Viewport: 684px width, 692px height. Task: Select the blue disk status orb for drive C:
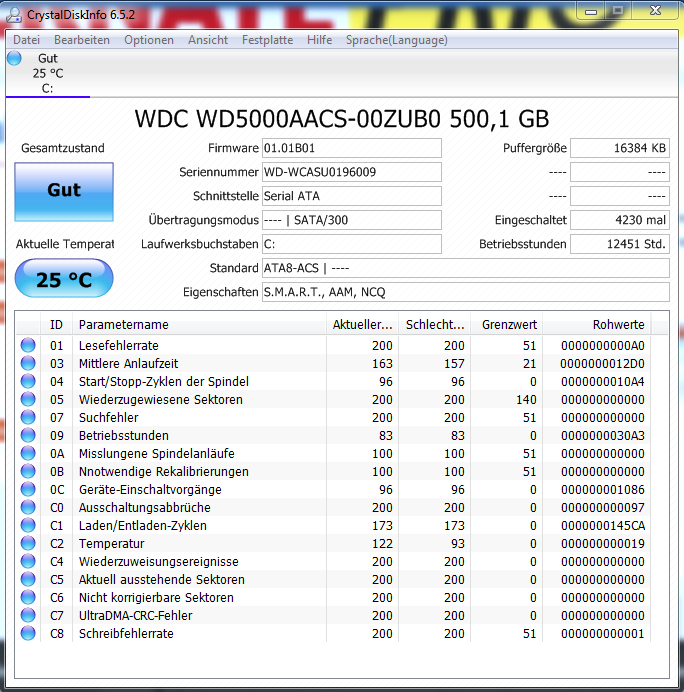point(14,58)
